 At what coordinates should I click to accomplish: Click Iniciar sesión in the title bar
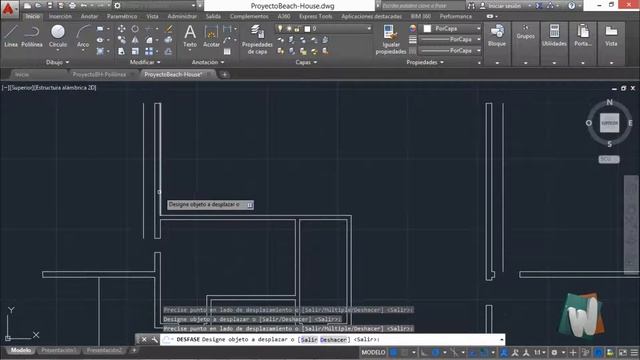(x=504, y=6)
